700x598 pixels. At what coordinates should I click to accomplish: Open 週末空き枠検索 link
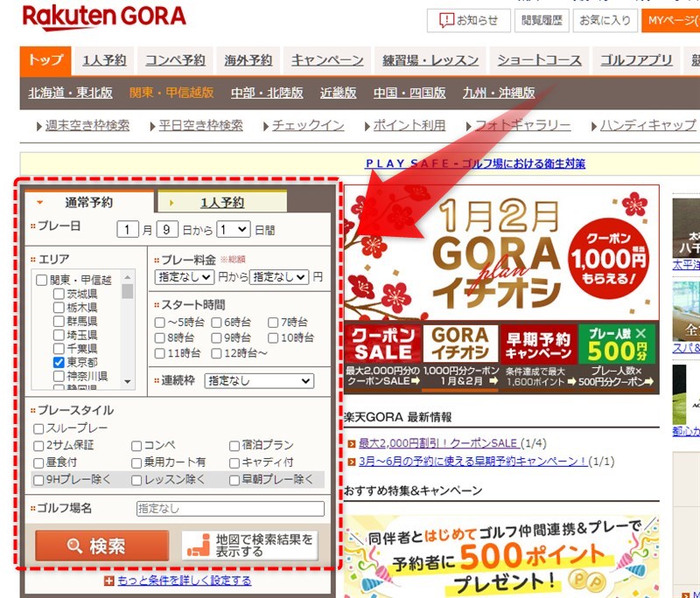tap(87, 126)
